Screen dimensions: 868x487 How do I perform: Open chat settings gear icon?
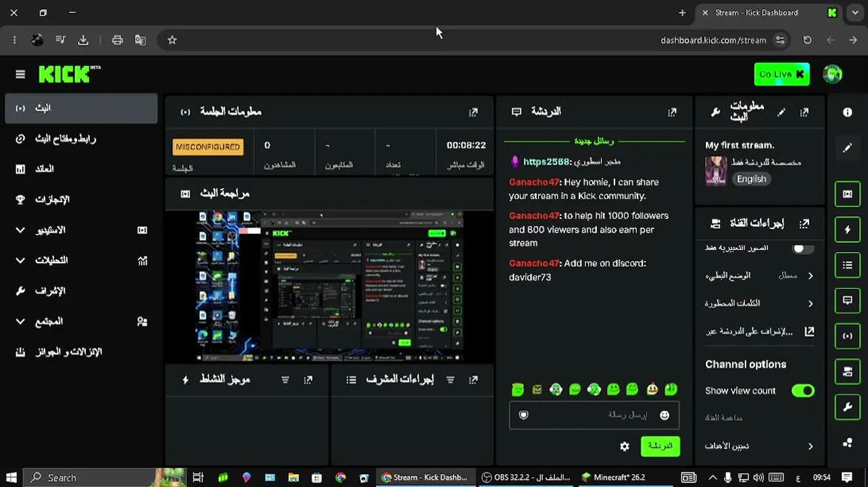pos(625,446)
